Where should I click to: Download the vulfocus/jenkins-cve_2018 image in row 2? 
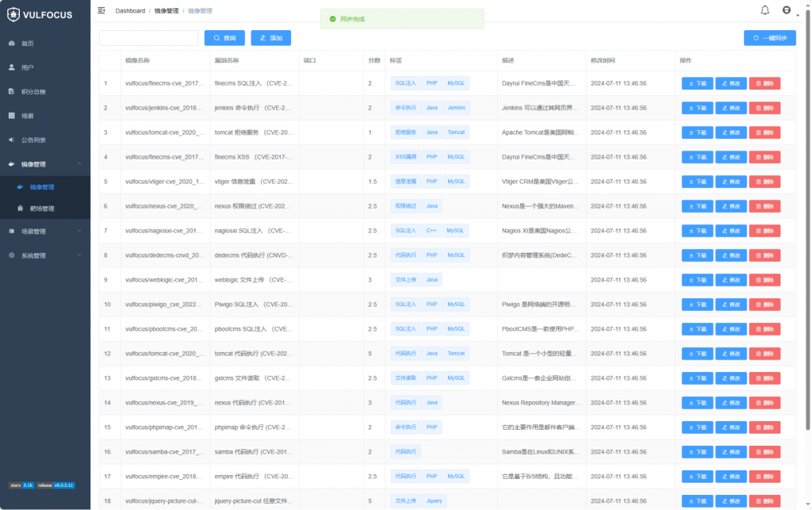pyautogui.click(x=697, y=108)
